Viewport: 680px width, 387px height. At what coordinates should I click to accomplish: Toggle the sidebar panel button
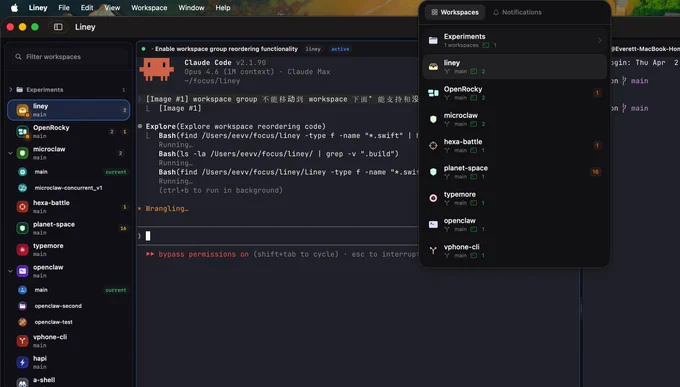pos(58,27)
